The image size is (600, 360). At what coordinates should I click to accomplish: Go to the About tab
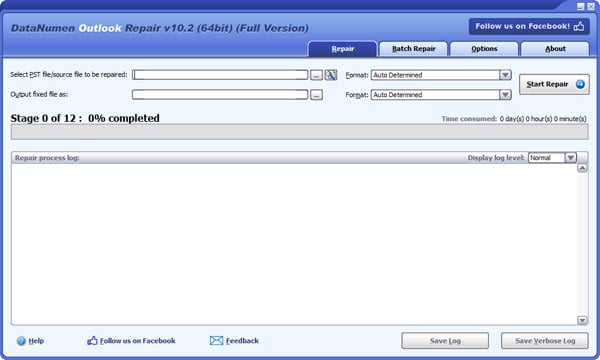[x=555, y=49]
